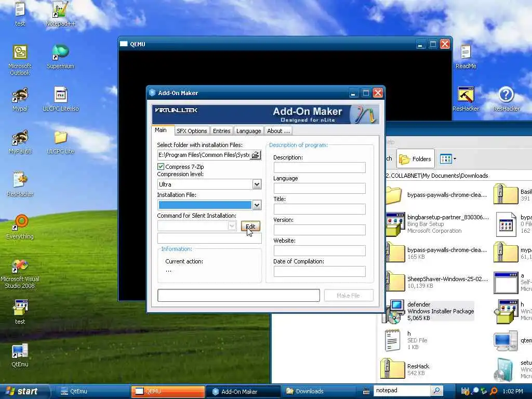
Task: Switch to the QEMU taskbar button
Action: (168, 391)
